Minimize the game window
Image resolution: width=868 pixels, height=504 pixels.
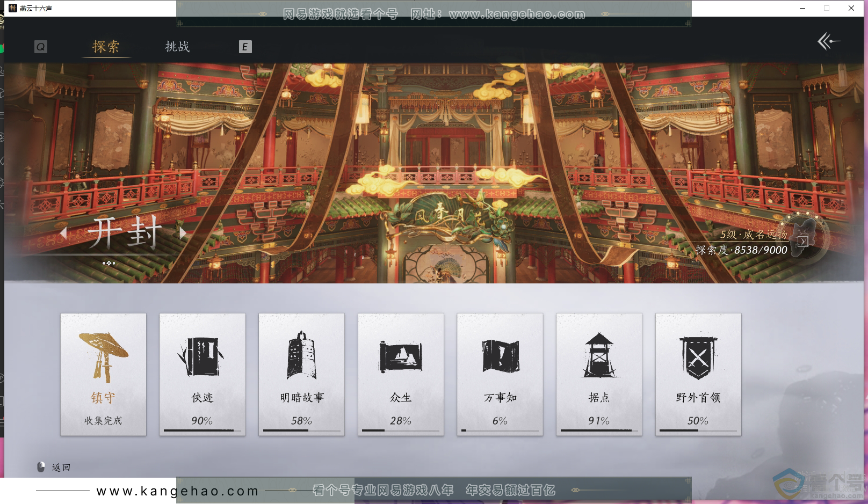802,8
